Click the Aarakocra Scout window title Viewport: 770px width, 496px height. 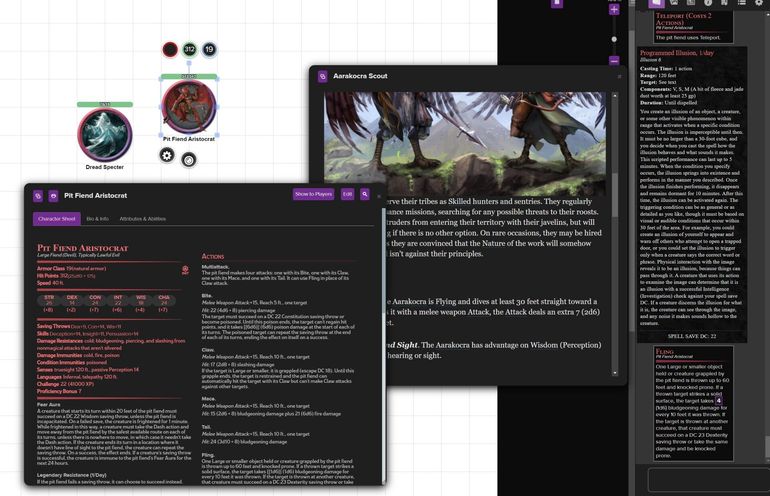click(360, 76)
